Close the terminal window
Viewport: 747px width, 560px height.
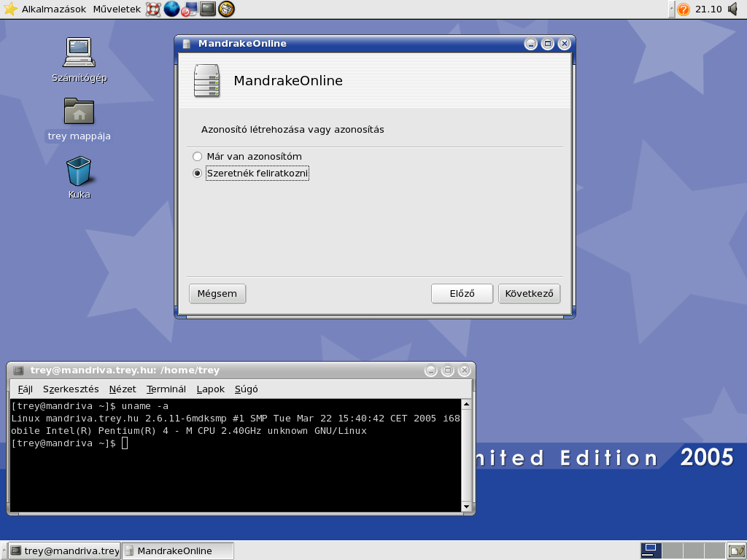(465, 370)
